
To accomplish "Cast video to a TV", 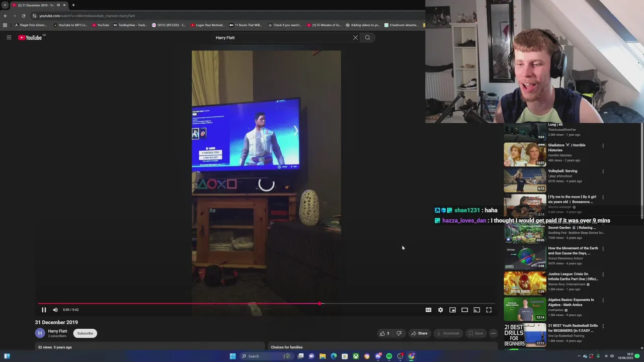I will [x=477, y=310].
